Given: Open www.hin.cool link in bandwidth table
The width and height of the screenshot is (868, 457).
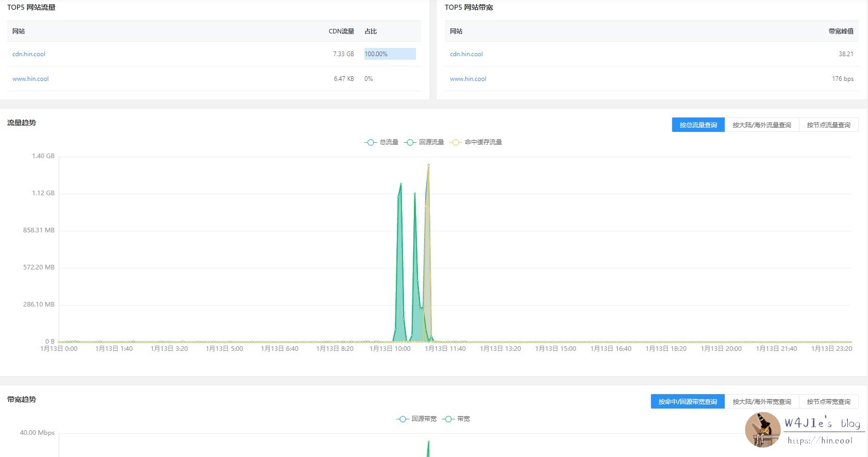Looking at the screenshot, I should (x=468, y=79).
